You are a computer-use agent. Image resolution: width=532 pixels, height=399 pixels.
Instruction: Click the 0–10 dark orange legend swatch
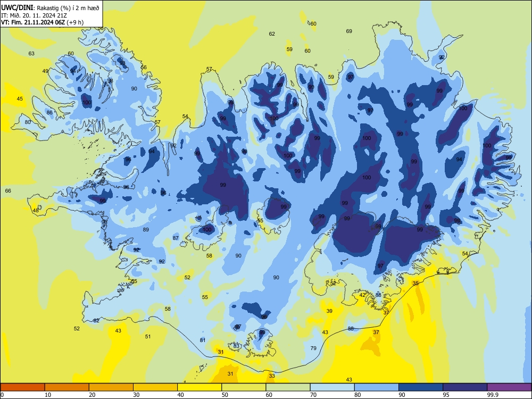coord(23,387)
